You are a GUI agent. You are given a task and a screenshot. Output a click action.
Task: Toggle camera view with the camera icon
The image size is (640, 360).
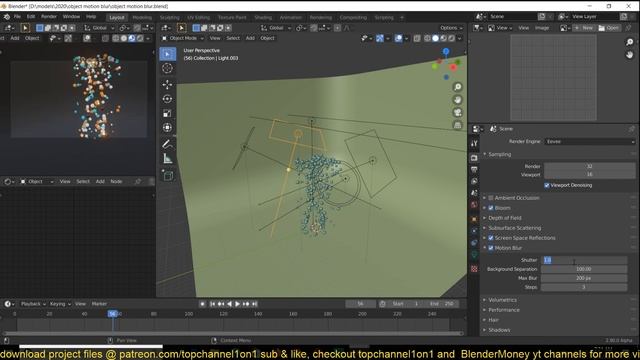[458, 112]
